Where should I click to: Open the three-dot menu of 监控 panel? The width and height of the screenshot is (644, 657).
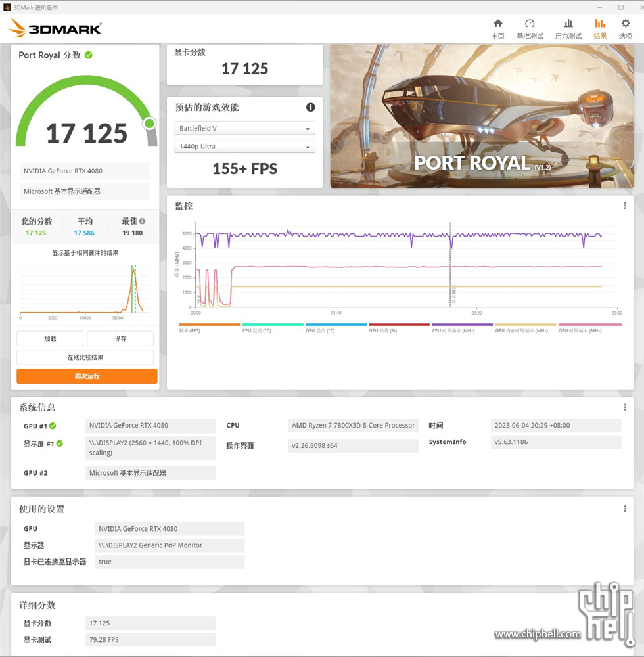(x=625, y=206)
